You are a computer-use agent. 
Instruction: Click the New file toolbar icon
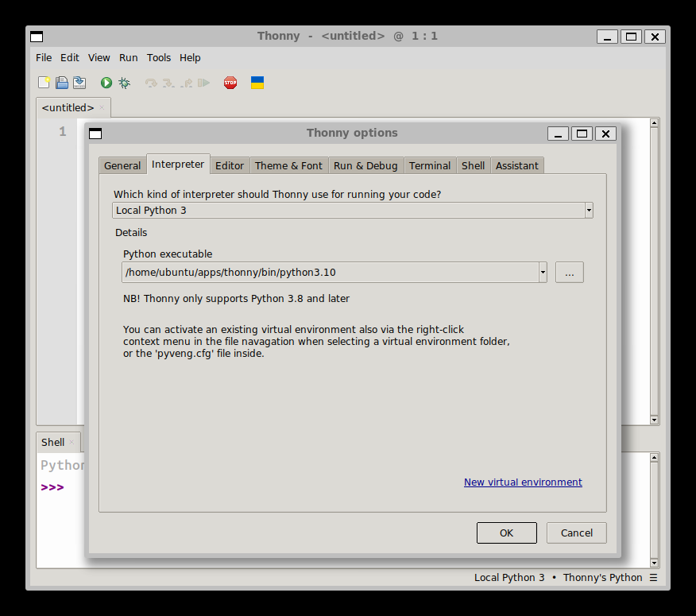pyautogui.click(x=44, y=83)
